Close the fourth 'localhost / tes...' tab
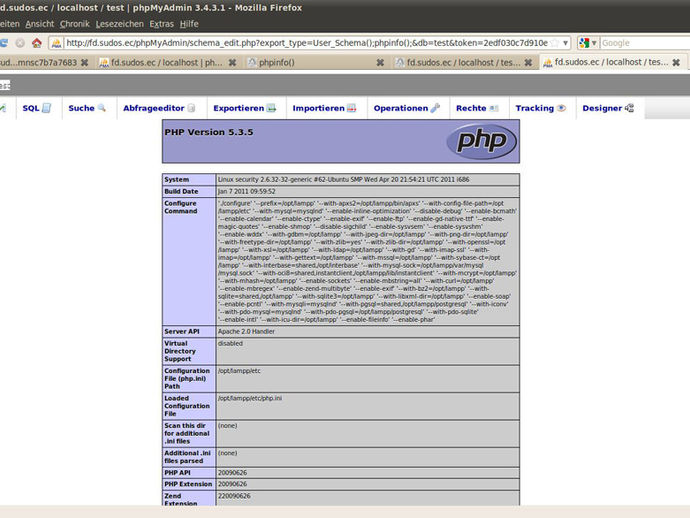Viewport: 690px width, 518px height. click(528, 62)
